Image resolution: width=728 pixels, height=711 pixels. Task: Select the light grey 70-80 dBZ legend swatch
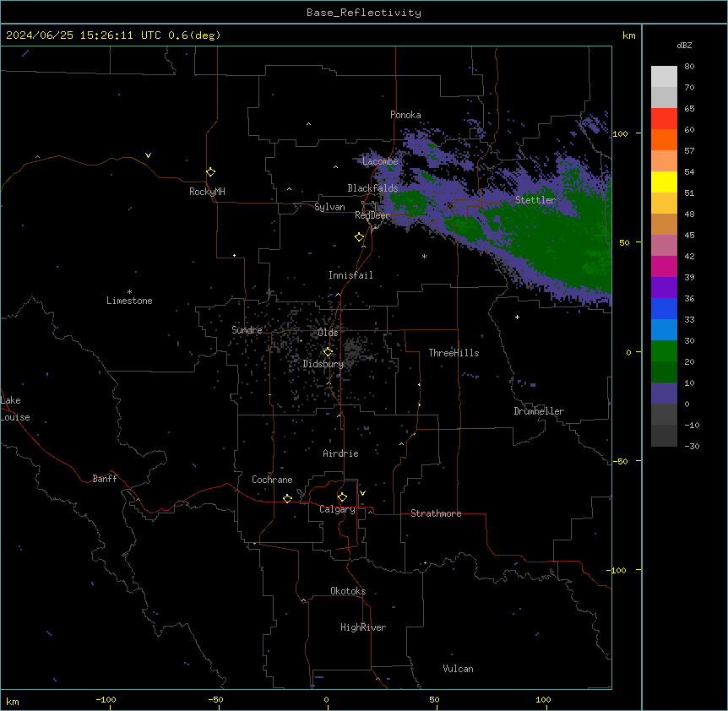(x=664, y=76)
